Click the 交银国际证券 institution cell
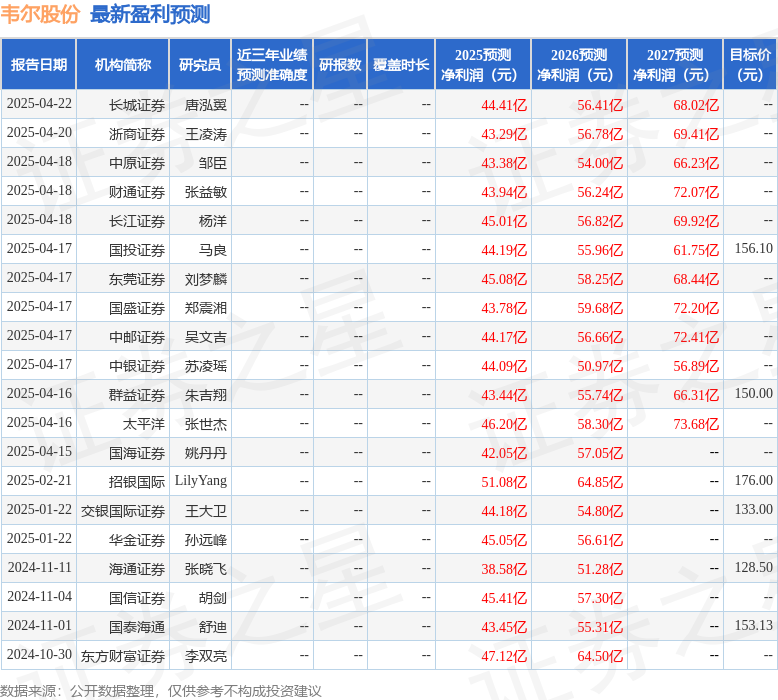Viewport: 778px width, 700px height. pos(123,511)
